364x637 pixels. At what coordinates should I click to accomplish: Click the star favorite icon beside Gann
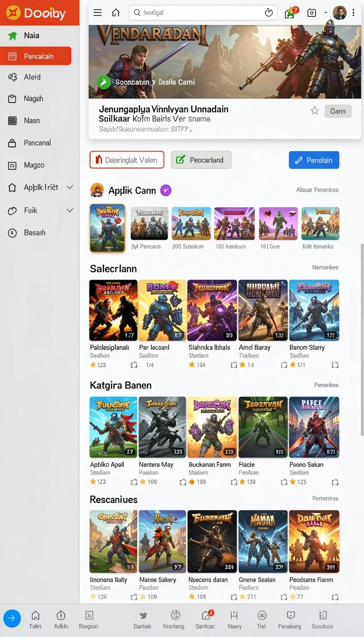coord(315,111)
